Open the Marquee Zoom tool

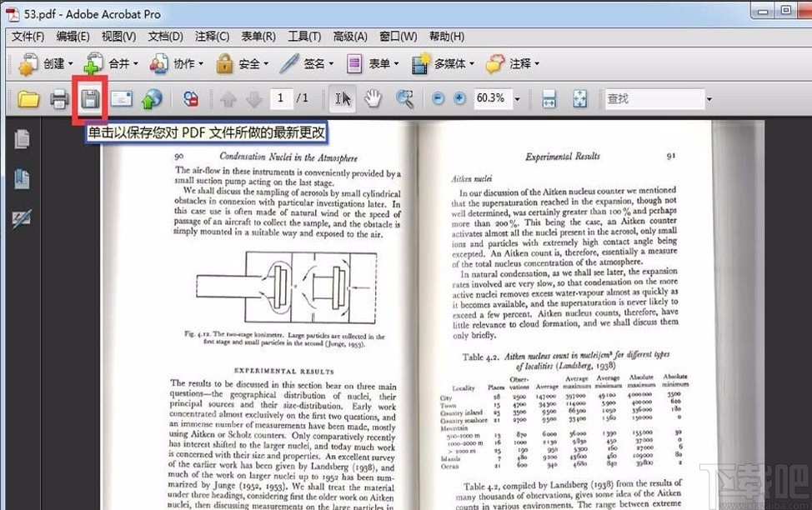pos(403,98)
